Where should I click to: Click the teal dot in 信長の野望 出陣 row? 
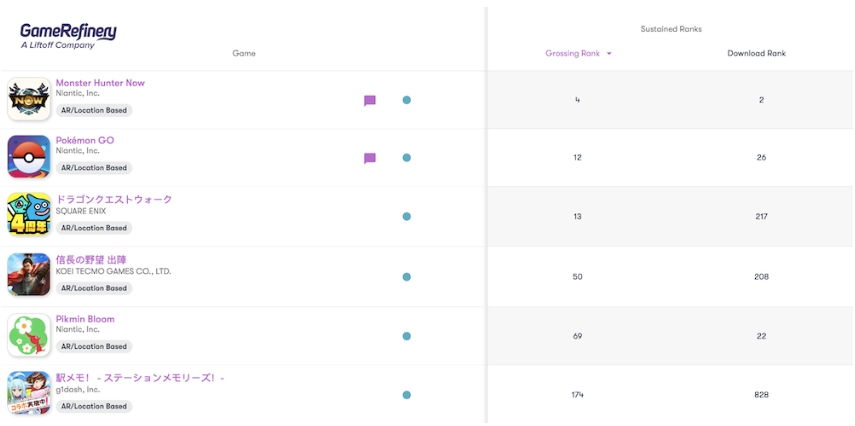[406, 277]
